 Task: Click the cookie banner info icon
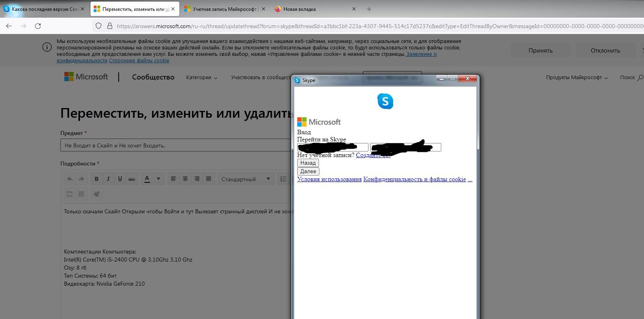coord(47,47)
